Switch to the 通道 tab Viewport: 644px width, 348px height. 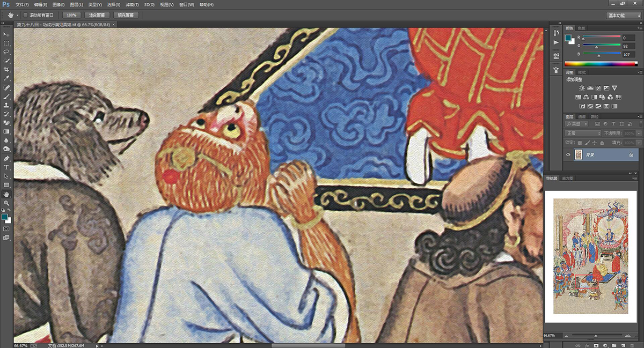click(x=582, y=116)
